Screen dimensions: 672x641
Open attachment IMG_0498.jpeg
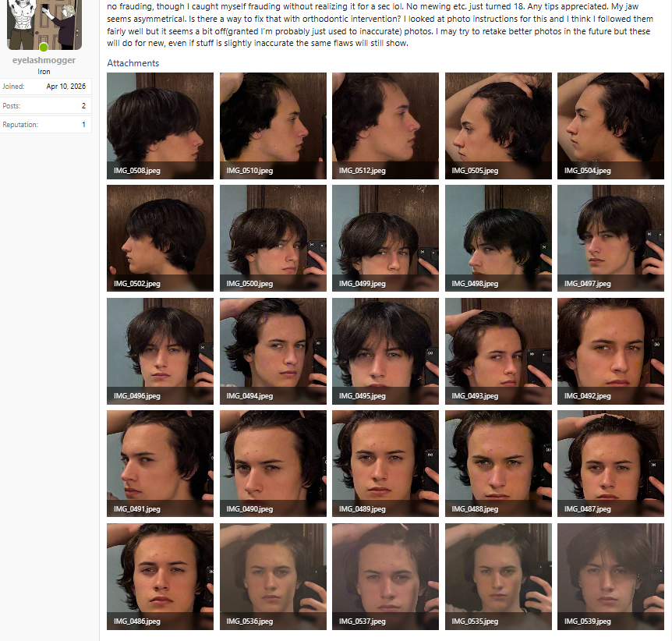pos(498,239)
